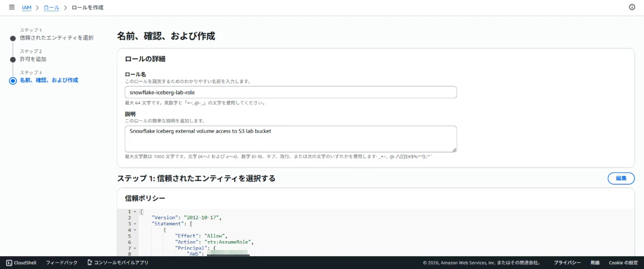
Task: Open Cookie の設定 footer link
Action: pos(623,262)
